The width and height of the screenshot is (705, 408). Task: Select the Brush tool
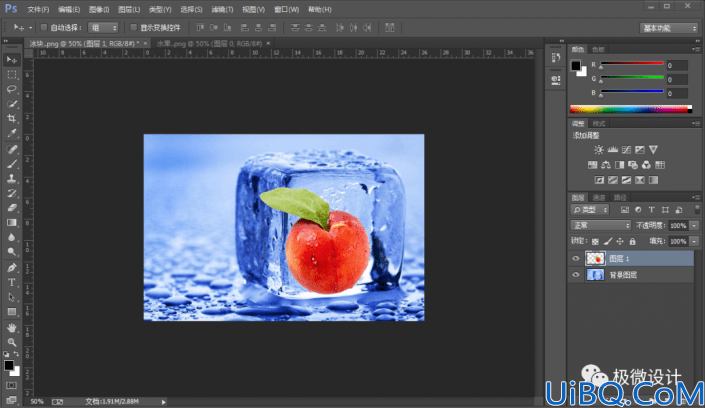[12, 164]
